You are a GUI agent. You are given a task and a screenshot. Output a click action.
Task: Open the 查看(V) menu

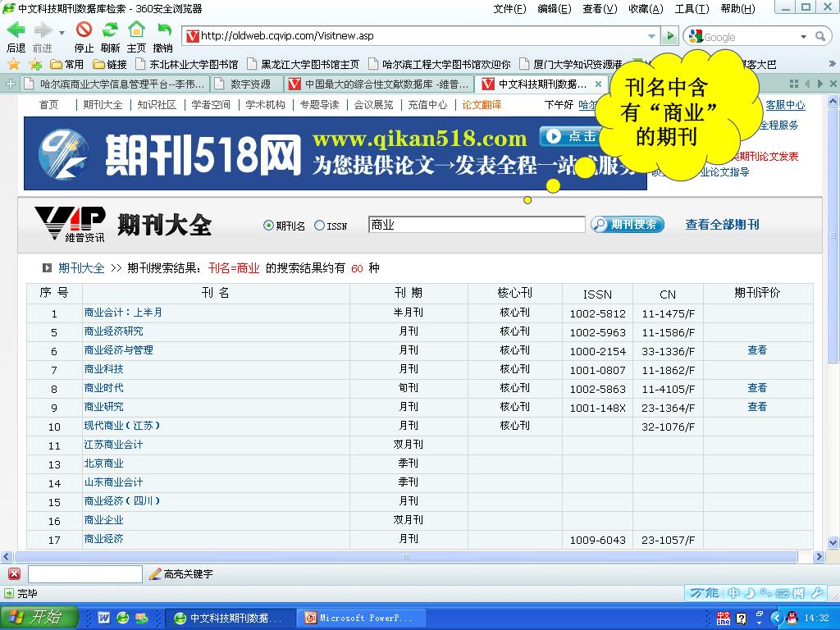point(600,8)
